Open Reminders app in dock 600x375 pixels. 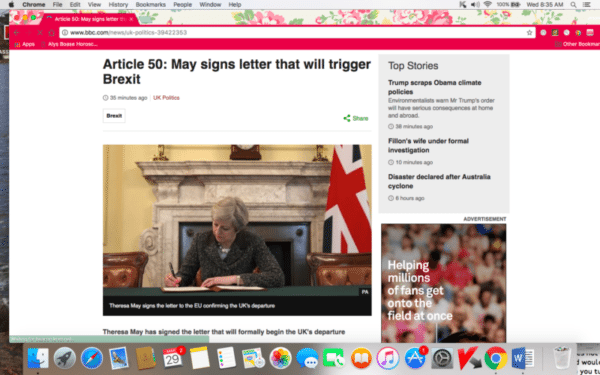pyautogui.click(x=226, y=358)
